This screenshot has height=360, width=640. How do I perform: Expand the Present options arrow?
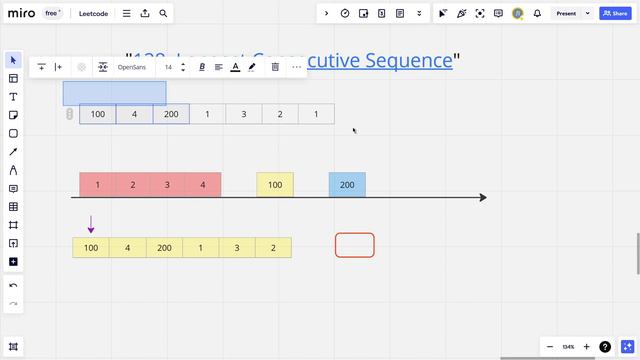[x=587, y=13]
